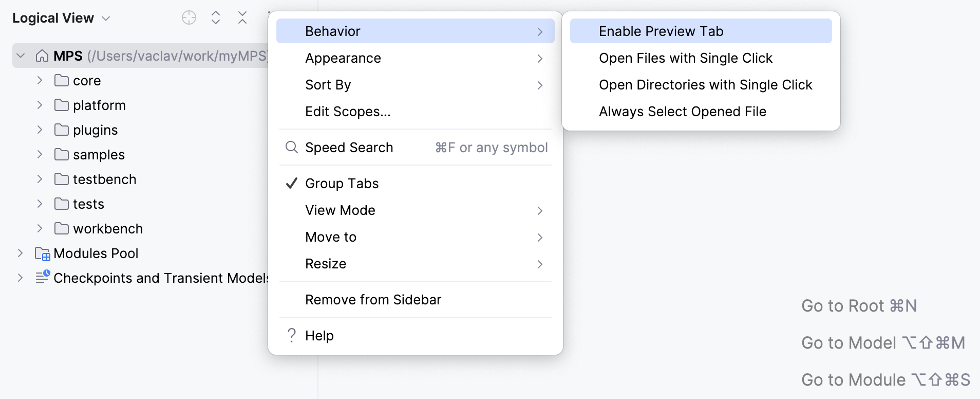Toggle Always Select Opened File
This screenshot has width=980, height=399.
click(x=682, y=112)
